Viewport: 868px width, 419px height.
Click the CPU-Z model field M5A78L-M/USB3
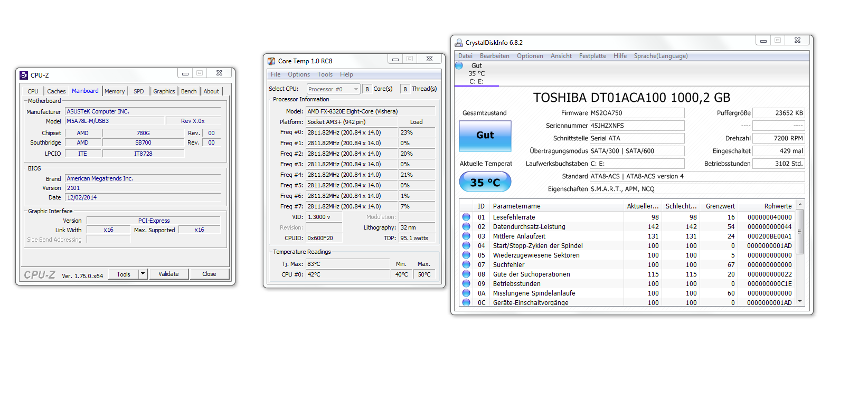(x=114, y=121)
